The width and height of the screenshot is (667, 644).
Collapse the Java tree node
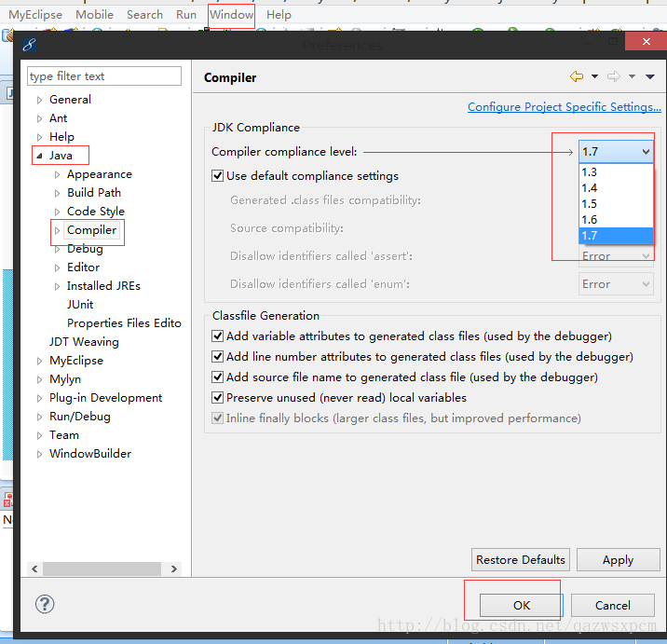pyautogui.click(x=39, y=156)
